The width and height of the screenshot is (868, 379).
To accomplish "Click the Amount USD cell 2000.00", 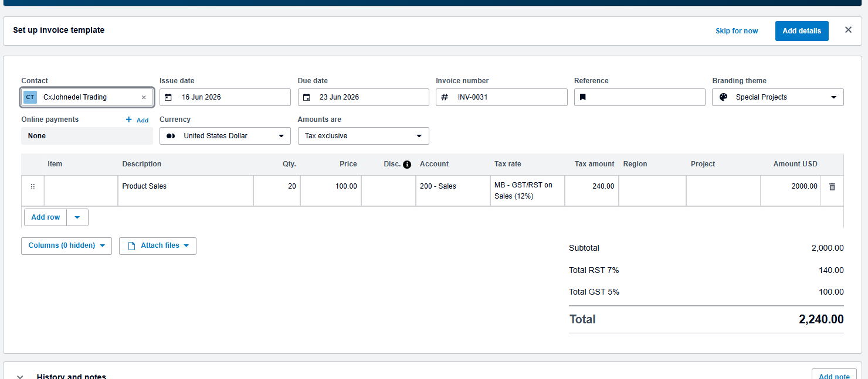I will (x=790, y=191).
